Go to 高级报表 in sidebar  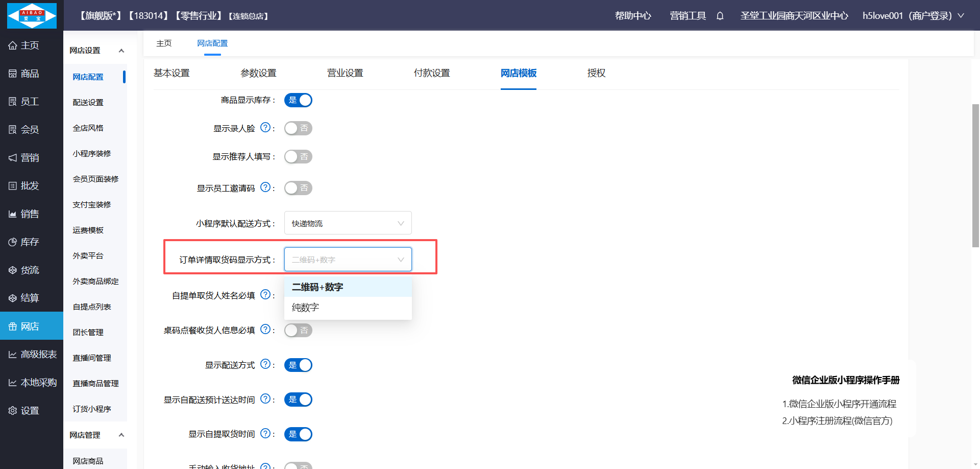(33, 355)
